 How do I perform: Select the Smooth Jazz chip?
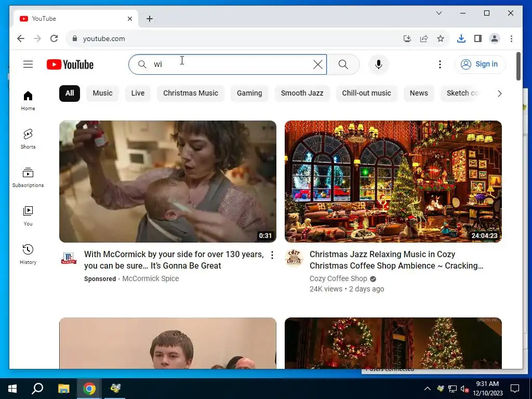tap(302, 94)
